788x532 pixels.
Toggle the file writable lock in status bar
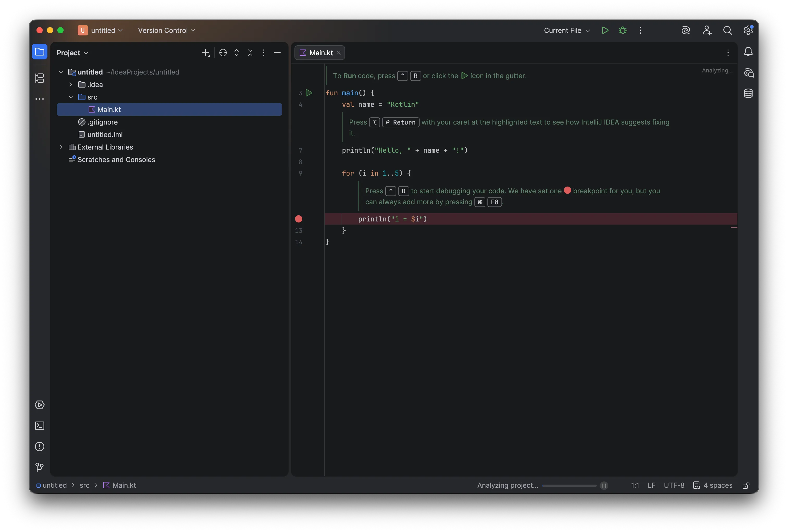(746, 485)
